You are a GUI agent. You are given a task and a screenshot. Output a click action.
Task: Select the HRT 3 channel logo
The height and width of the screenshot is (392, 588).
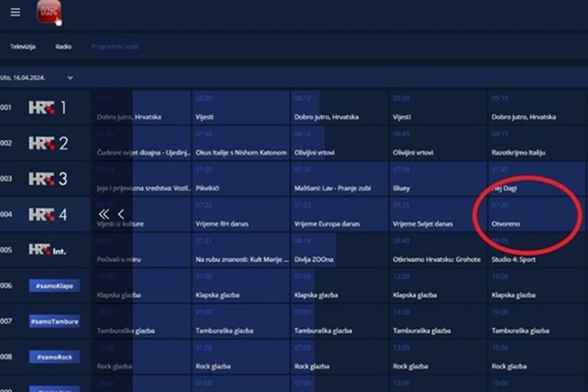click(x=49, y=179)
